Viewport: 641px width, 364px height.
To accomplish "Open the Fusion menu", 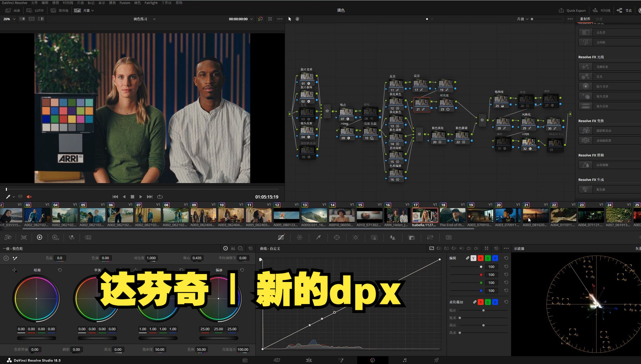I will [x=125, y=3].
